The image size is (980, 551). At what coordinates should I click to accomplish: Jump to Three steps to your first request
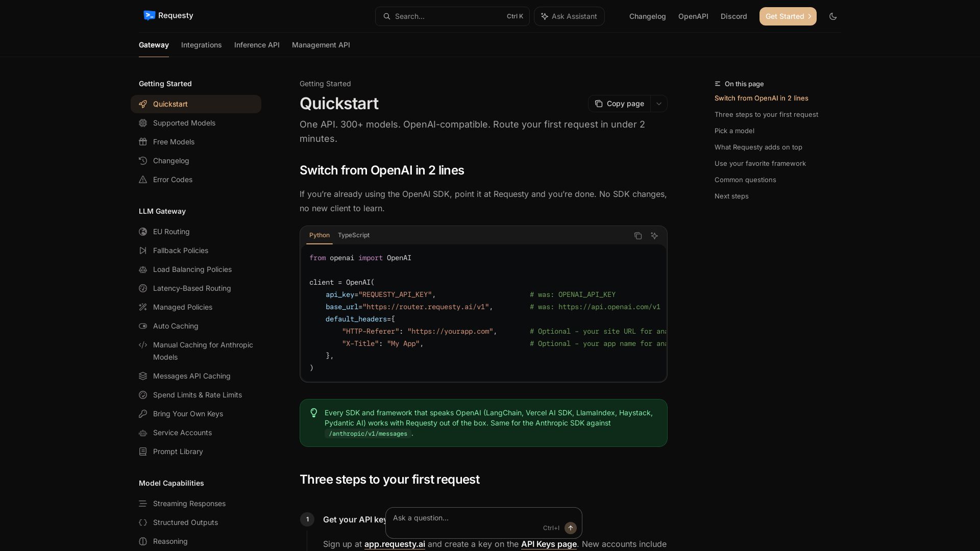pyautogui.click(x=766, y=114)
